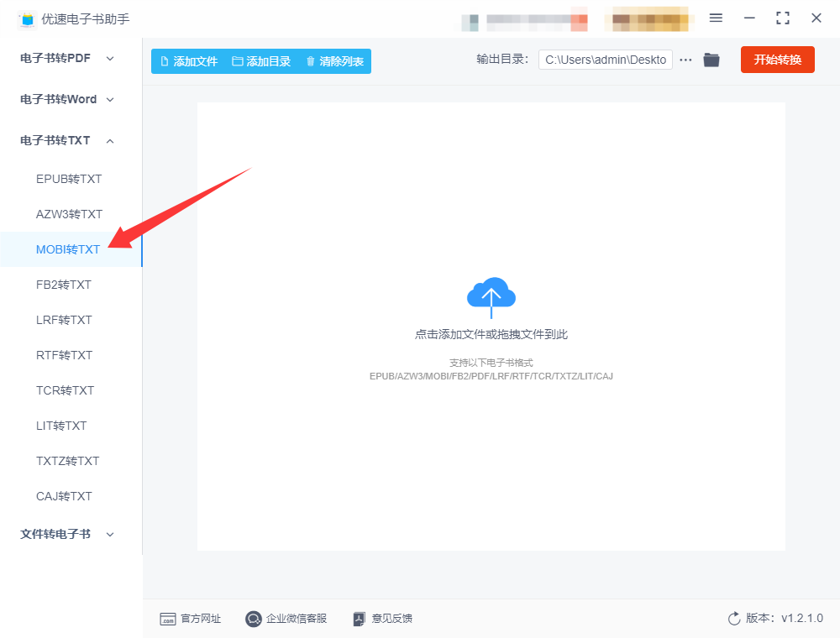Click the supported formats list text

491,376
